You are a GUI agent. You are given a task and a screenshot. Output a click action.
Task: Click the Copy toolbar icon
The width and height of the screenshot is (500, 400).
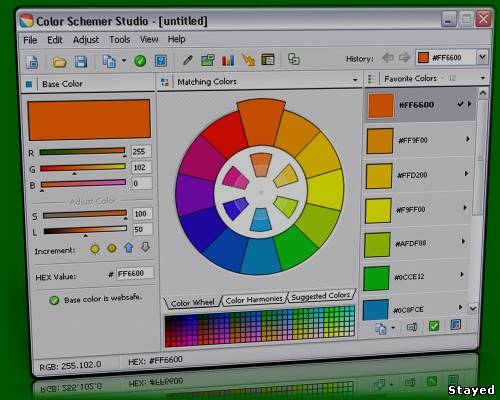(x=109, y=61)
